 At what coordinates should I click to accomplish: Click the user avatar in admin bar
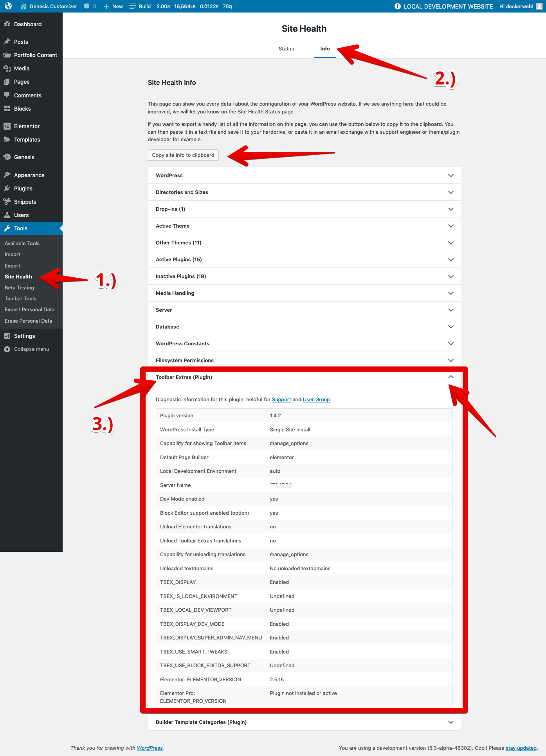pos(539,6)
